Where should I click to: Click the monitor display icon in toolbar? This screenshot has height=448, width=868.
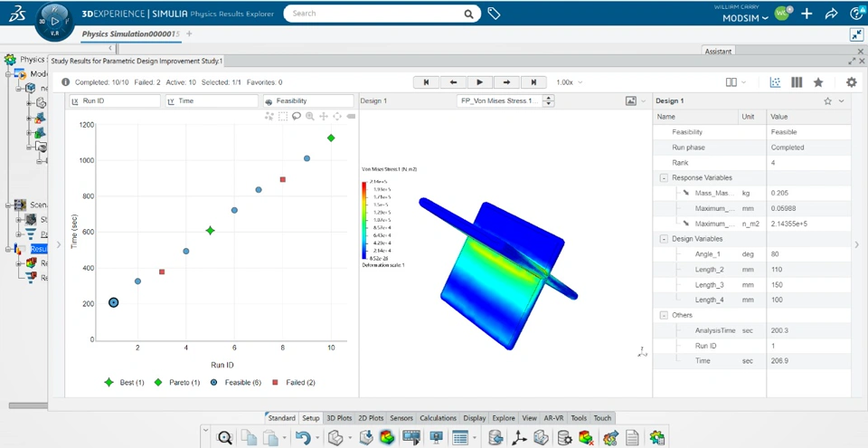(436, 437)
